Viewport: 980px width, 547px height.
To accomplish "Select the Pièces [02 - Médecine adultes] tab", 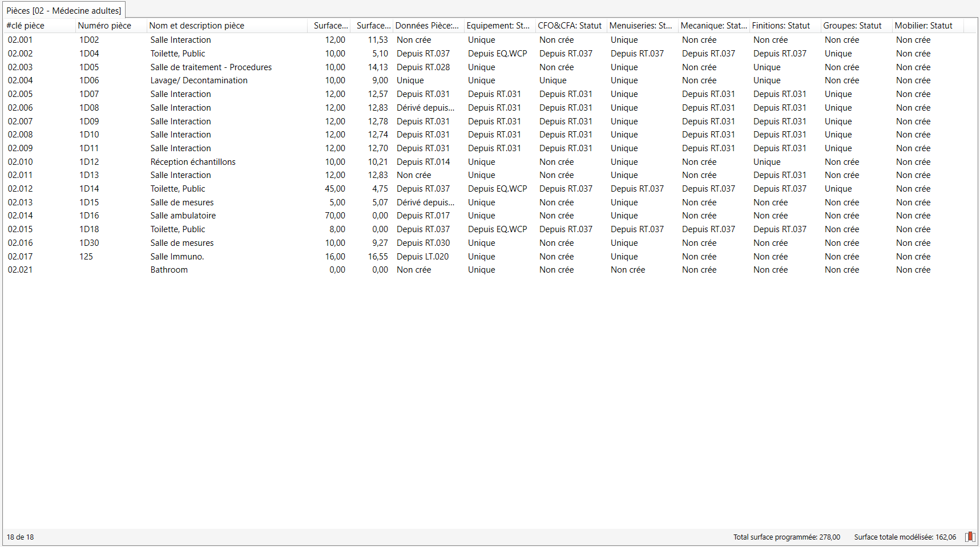I will coord(64,10).
